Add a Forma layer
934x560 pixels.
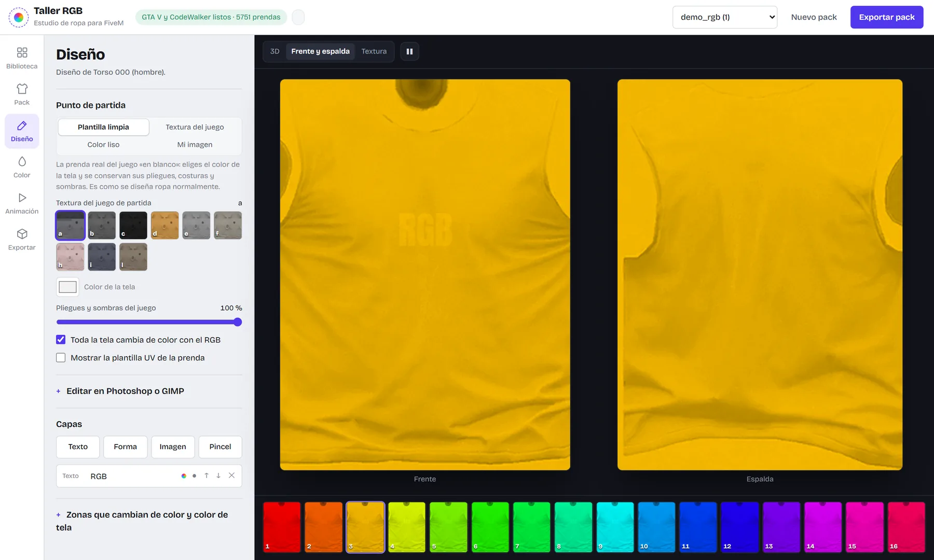(126, 447)
